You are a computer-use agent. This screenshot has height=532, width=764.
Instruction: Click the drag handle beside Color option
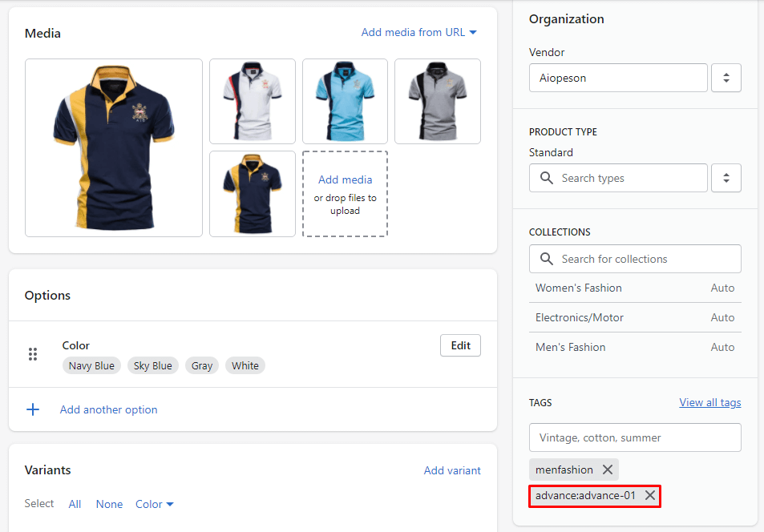tap(33, 354)
